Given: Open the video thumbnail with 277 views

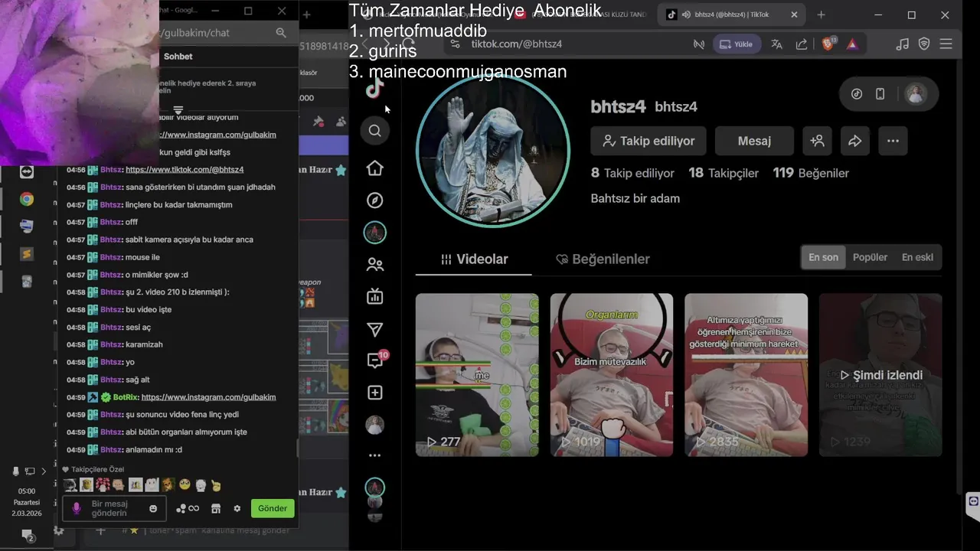Looking at the screenshot, I should (x=477, y=375).
